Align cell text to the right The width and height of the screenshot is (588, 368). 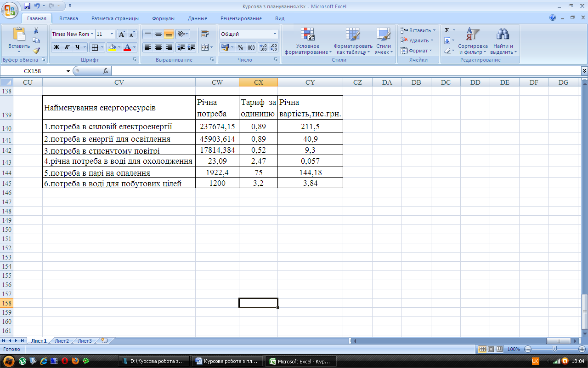tap(169, 47)
